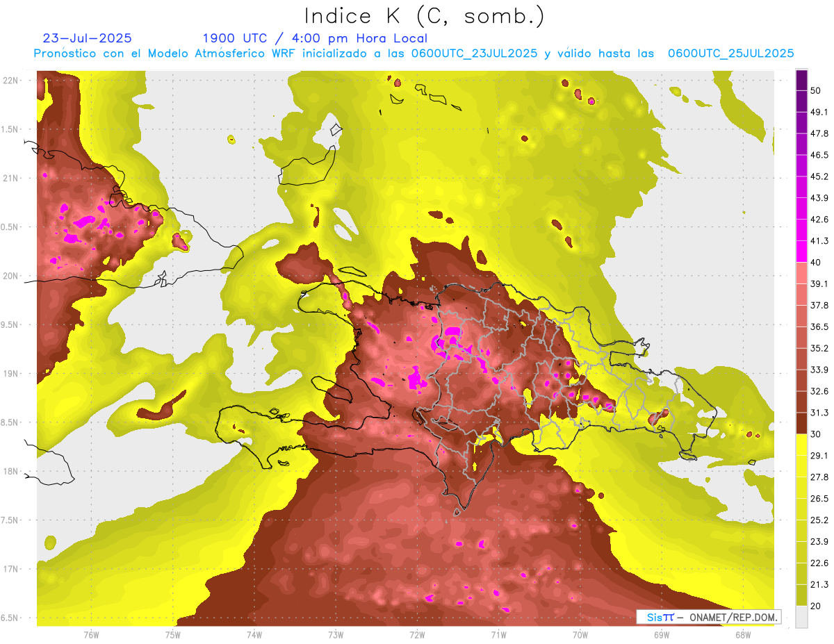
Task: Click latitude label "17N"
Action: pyautogui.click(x=11, y=569)
